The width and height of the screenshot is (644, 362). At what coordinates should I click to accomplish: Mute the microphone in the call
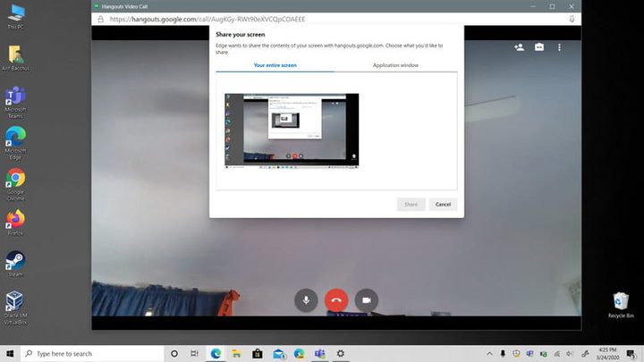pos(306,300)
